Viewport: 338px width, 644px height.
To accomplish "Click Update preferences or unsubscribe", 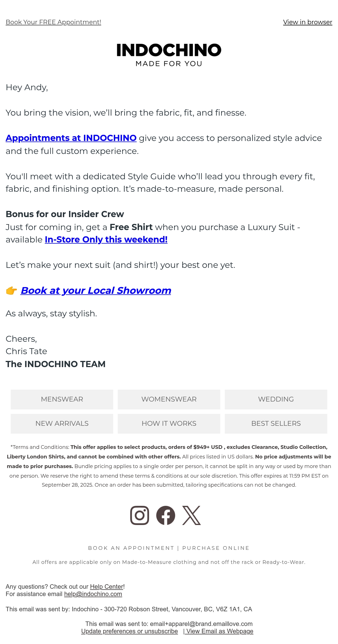I will [130, 631].
